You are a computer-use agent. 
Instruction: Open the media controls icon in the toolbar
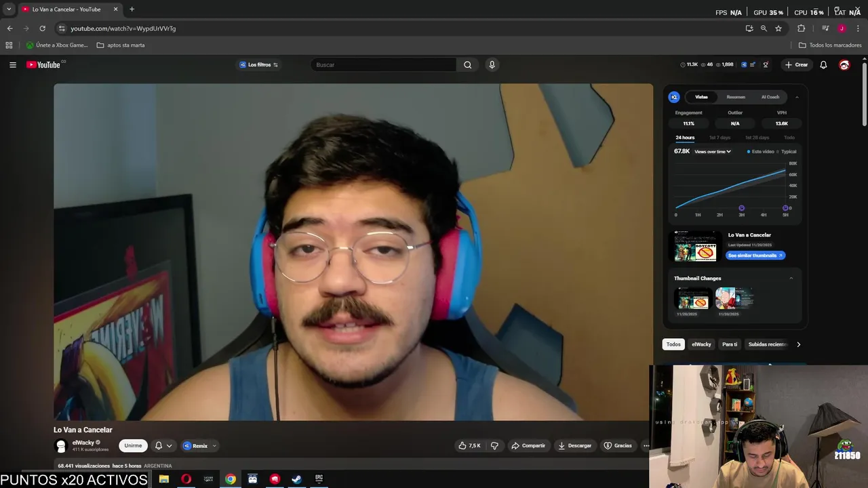point(825,28)
